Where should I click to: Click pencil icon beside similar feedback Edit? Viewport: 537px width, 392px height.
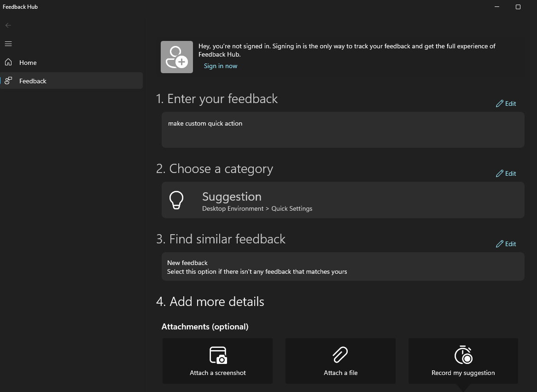(500, 244)
